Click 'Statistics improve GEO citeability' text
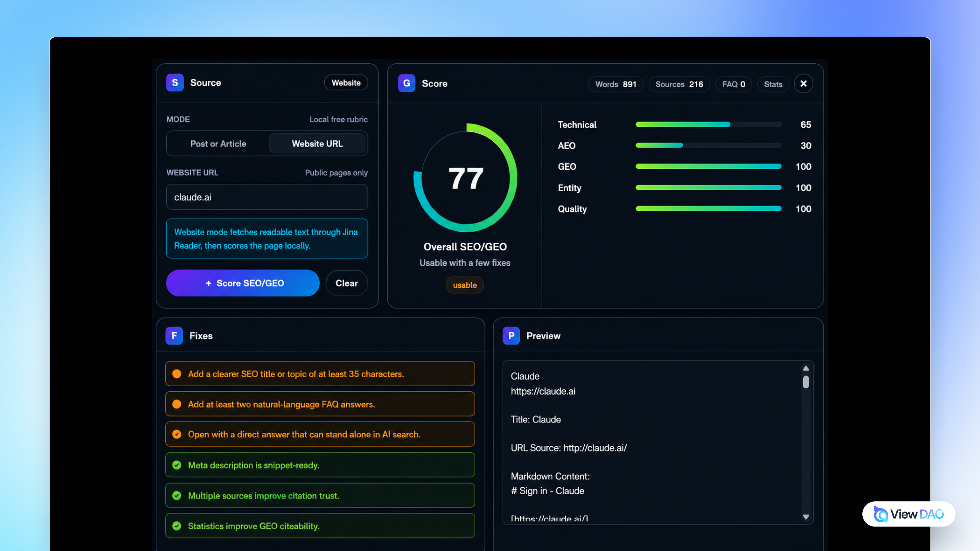Image resolution: width=980 pixels, height=551 pixels. (x=253, y=526)
